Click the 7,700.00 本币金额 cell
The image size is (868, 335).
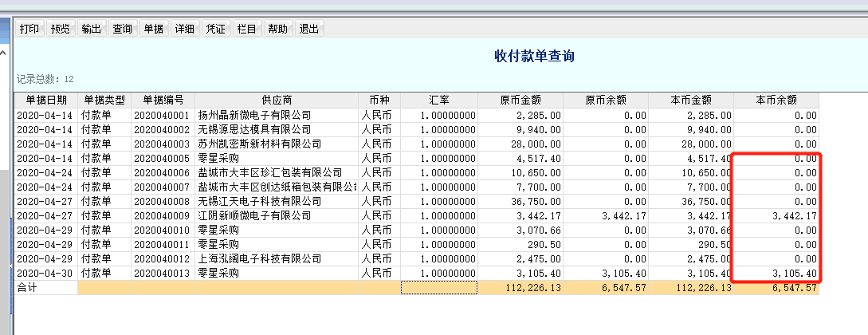pyautogui.click(x=691, y=187)
